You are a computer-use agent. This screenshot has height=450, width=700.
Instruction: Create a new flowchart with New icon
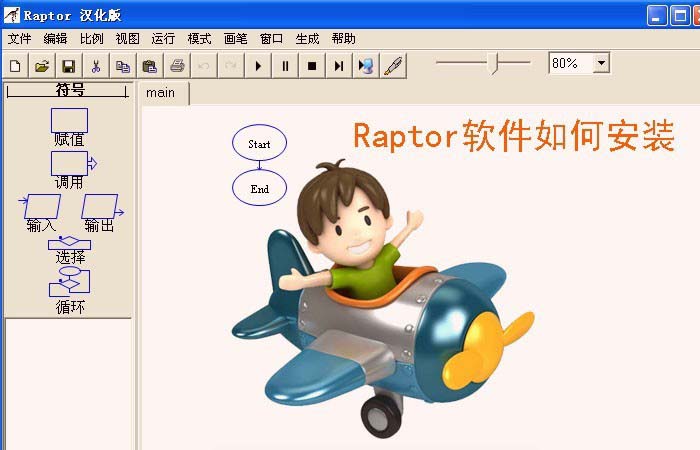click(15, 66)
